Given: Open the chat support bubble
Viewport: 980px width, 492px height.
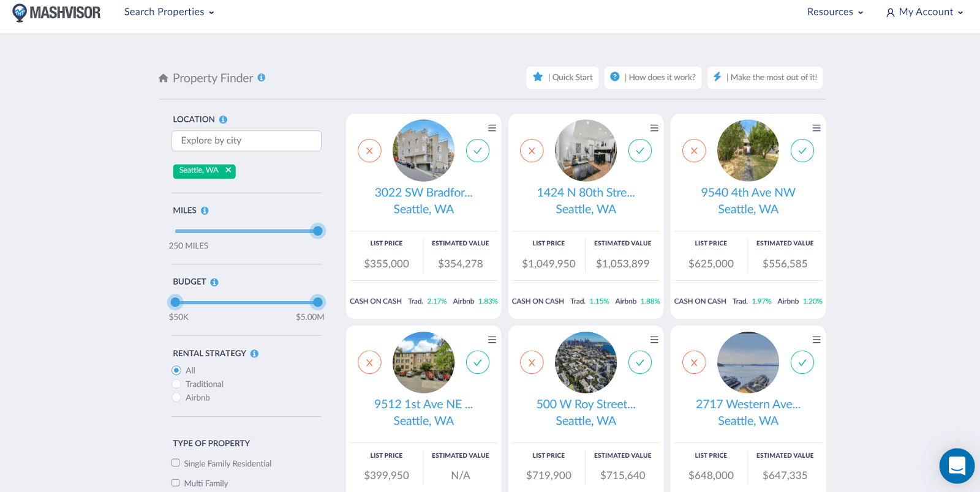Looking at the screenshot, I should (956, 466).
